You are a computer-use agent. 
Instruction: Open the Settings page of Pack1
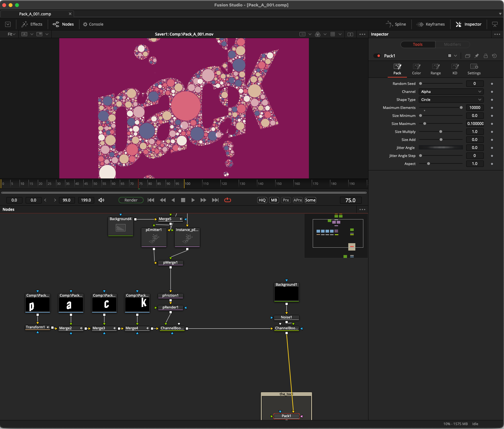click(x=474, y=69)
